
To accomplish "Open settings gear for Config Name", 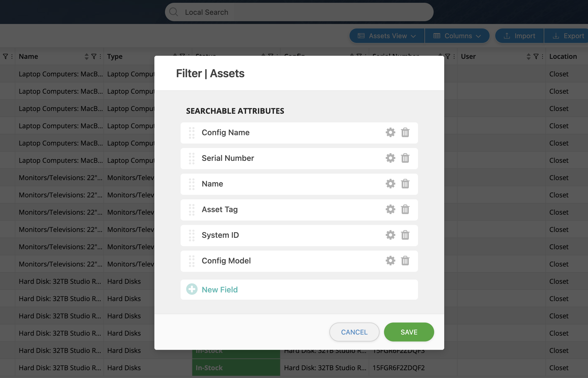I will coord(390,132).
